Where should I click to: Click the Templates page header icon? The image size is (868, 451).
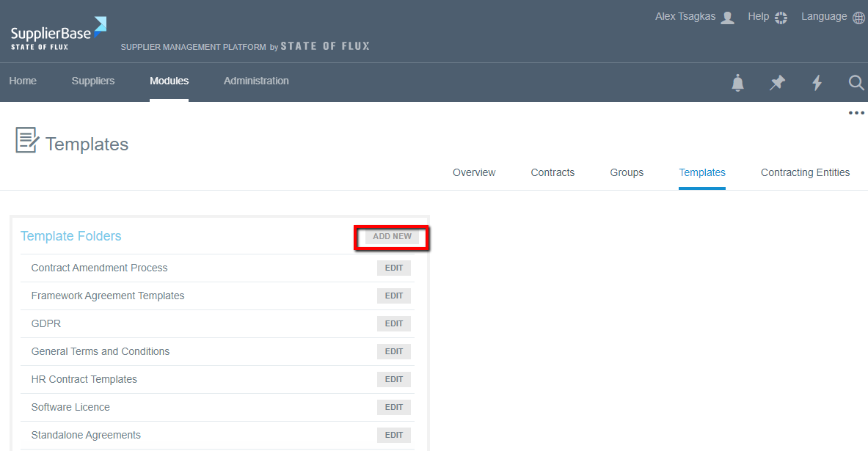pos(25,139)
